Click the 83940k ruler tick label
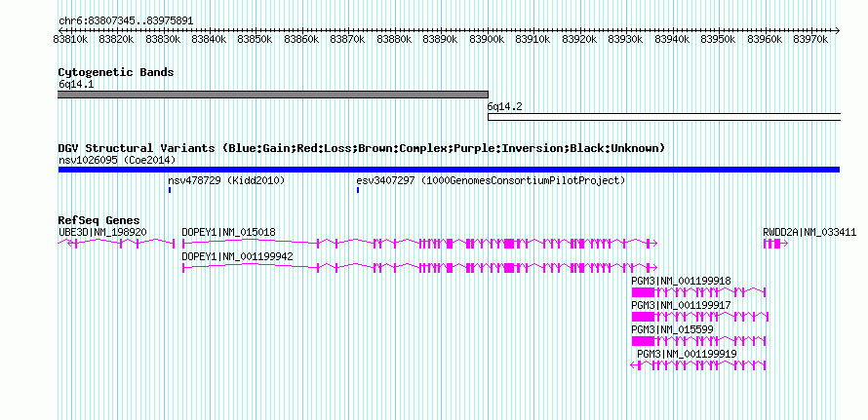 (x=672, y=39)
